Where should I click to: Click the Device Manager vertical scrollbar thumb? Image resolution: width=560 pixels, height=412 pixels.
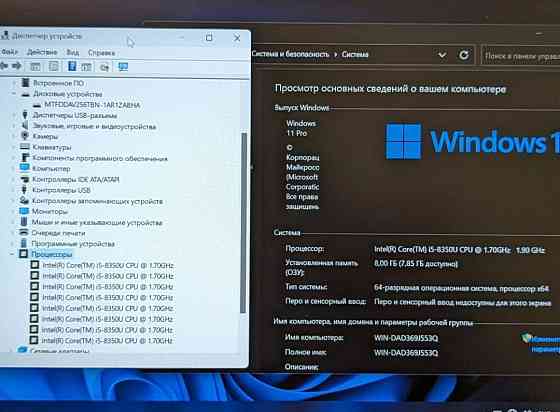[244, 223]
